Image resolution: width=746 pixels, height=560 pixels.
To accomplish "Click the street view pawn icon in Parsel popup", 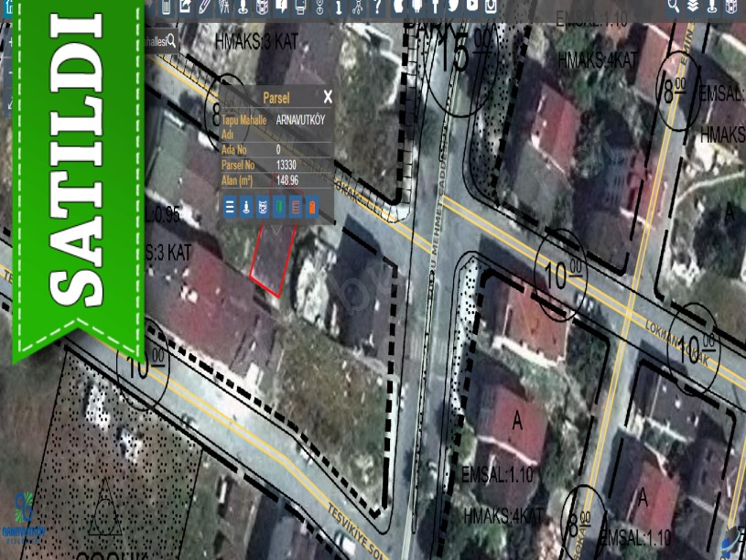I will click(246, 207).
